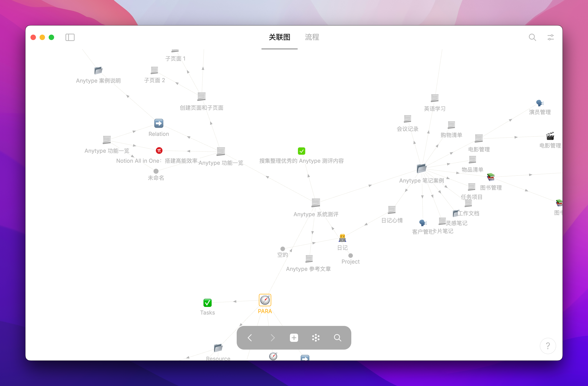Select the 英语学习 page node

point(435,98)
